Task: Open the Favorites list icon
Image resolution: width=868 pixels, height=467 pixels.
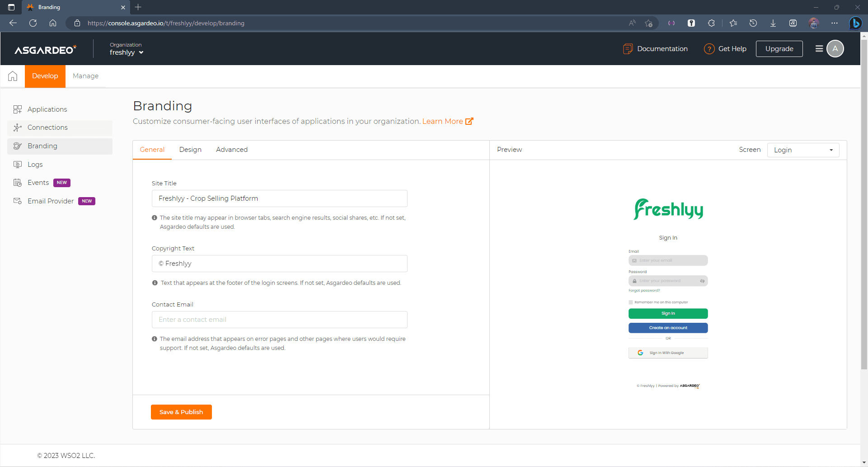Action: [733, 23]
